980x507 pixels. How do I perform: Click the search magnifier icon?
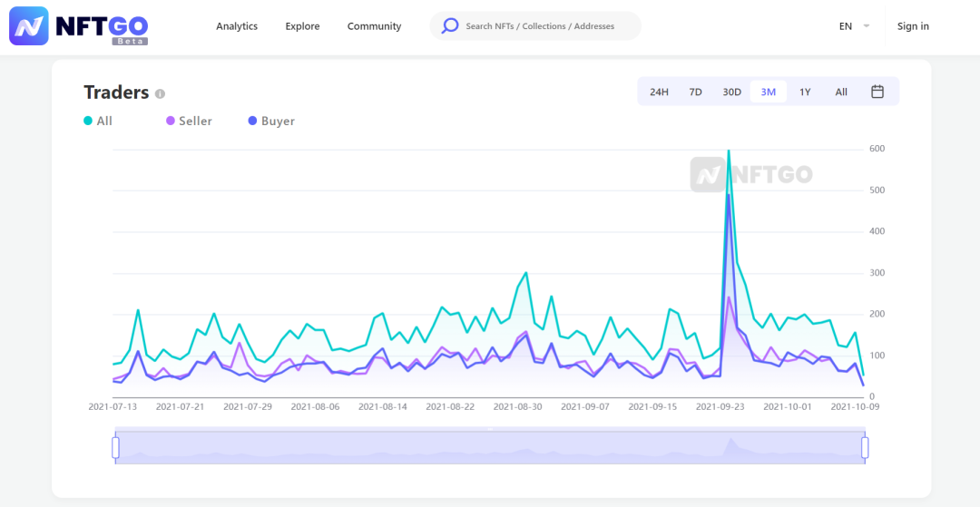450,26
